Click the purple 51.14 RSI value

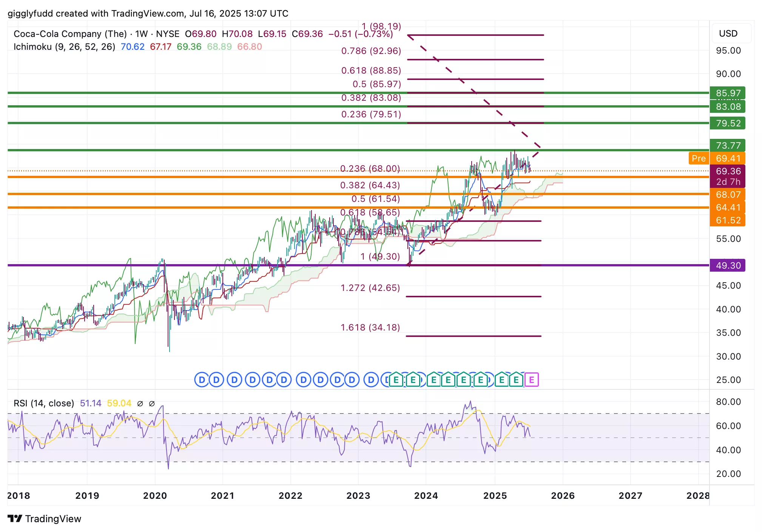[x=91, y=403]
